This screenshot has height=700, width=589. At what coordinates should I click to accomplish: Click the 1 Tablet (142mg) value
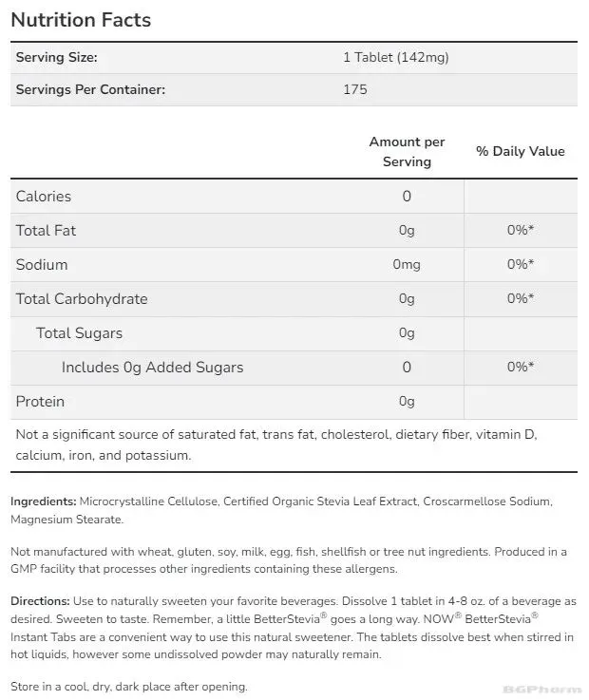click(395, 58)
